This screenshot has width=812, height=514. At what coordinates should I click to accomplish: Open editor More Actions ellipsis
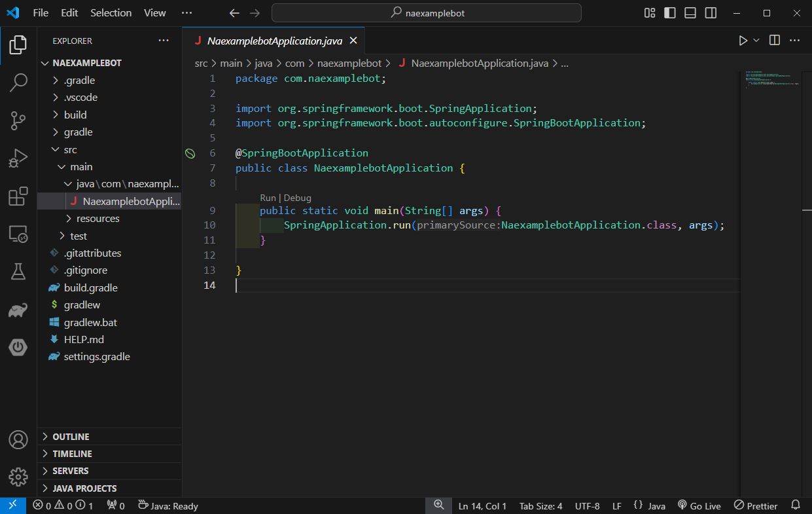tap(795, 41)
